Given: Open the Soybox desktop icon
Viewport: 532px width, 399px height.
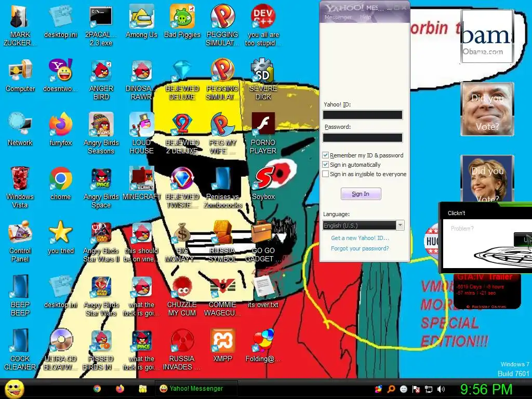Looking at the screenshot, I should 263,183.
